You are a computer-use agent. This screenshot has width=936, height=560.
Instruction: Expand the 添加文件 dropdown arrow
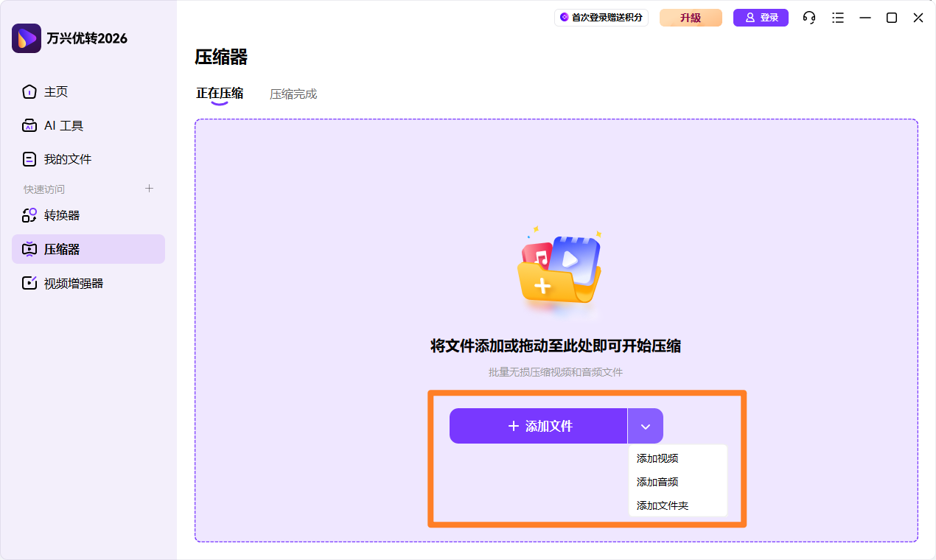click(645, 426)
